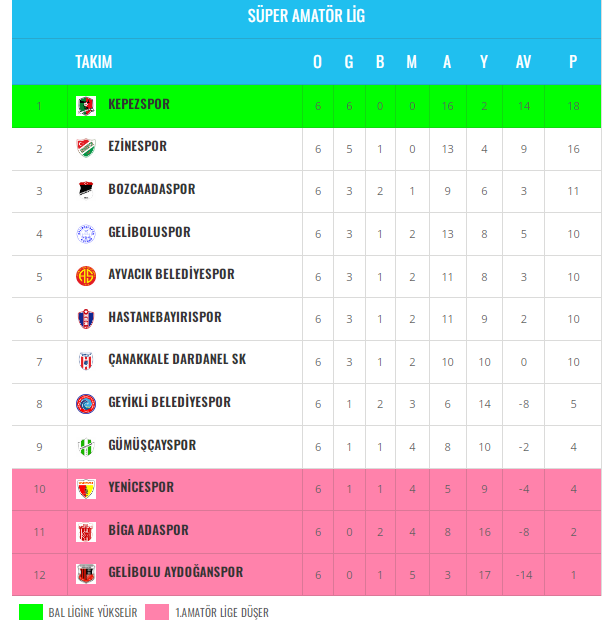The height and width of the screenshot is (622, 615).
Task: Click the EZİNESPOR team name
Action: 137,146
